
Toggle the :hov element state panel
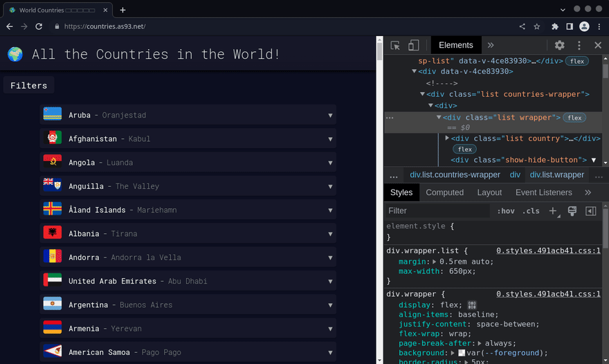(x=506, y=211)
